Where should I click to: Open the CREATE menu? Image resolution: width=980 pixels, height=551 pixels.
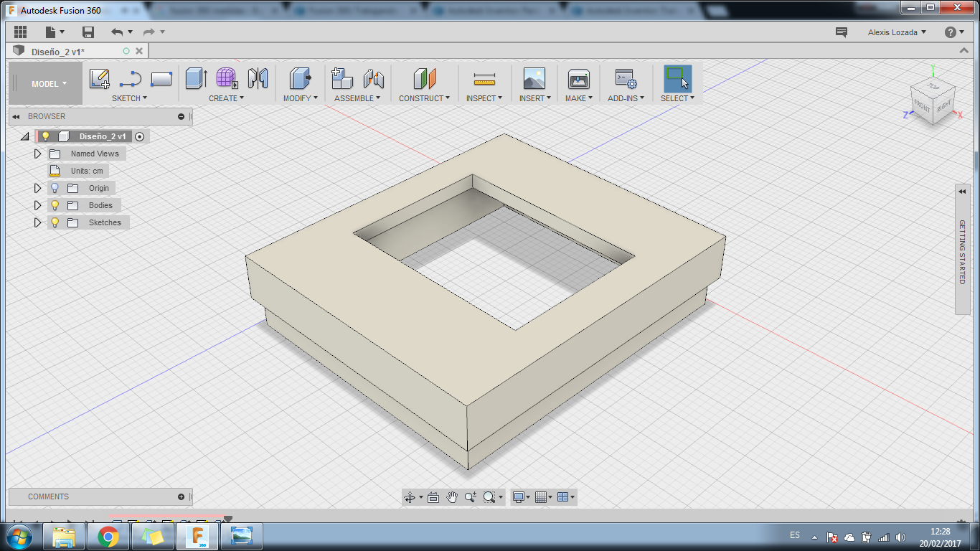(226, 98)
